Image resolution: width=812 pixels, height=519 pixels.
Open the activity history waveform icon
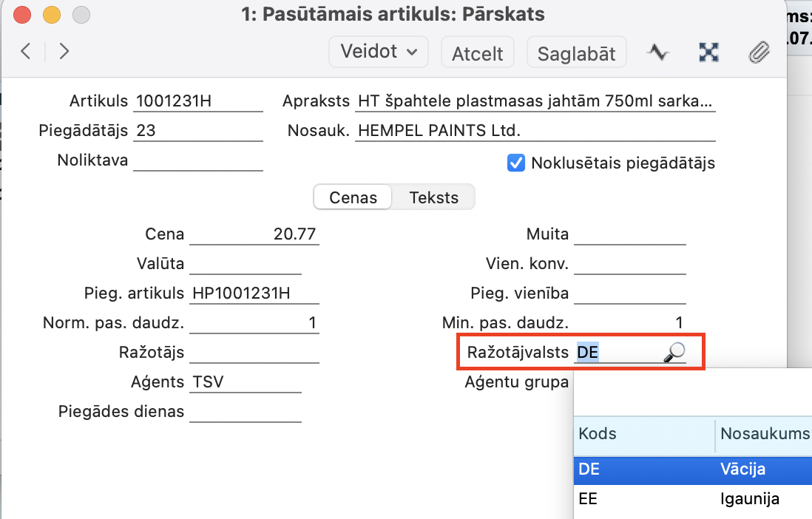(x=658, y=52)
